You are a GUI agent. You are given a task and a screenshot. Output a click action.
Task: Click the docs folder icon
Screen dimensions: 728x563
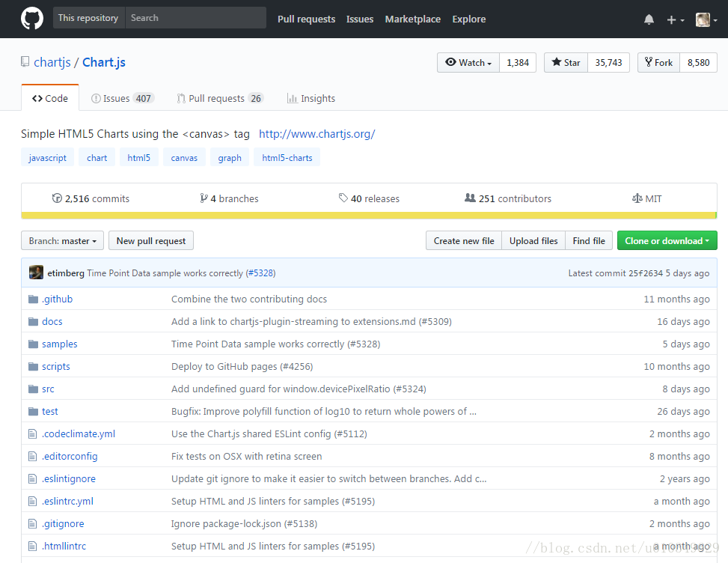(x=33, y=321)
